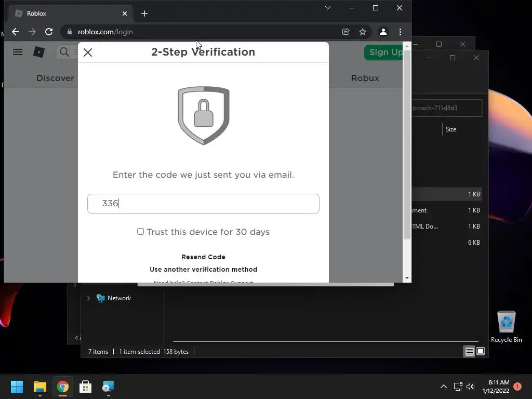Open the Roblox hamburger menu
The width and height of the screenshot is (532, 399).
pos(18,52)
